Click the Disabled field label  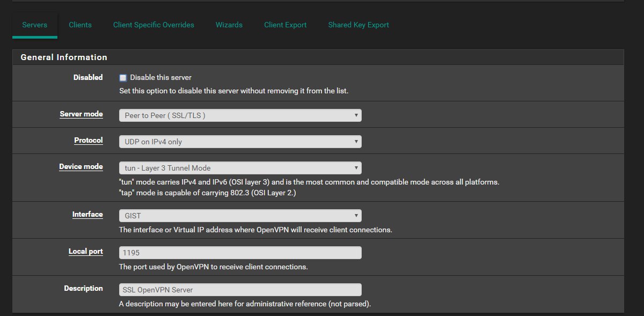pos(88,77)
